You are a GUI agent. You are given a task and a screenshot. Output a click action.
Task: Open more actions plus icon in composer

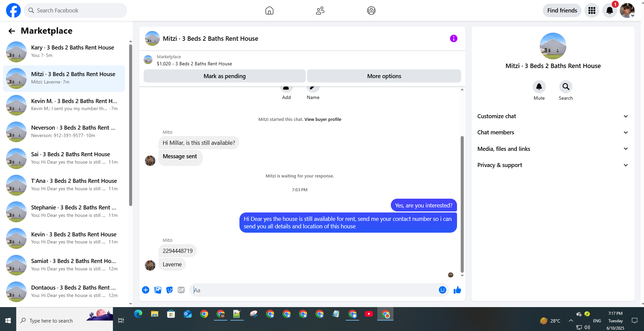pyautogui.click(x=146, y=290)
